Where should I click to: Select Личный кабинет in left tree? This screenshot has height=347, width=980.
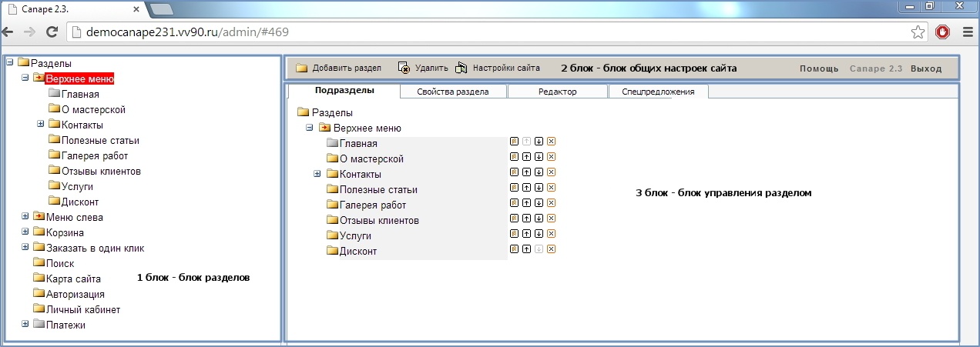tap(83, 309)
